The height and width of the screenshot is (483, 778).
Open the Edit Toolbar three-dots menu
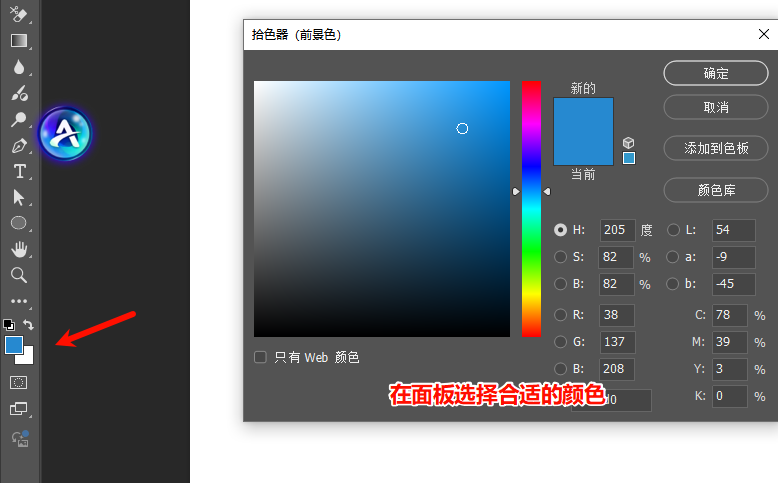(x=19, y=301)
